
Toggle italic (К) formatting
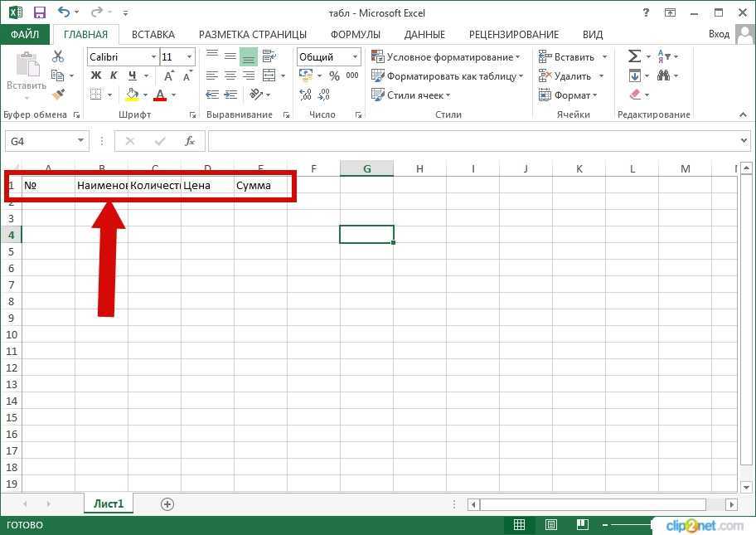pos(114,75)
